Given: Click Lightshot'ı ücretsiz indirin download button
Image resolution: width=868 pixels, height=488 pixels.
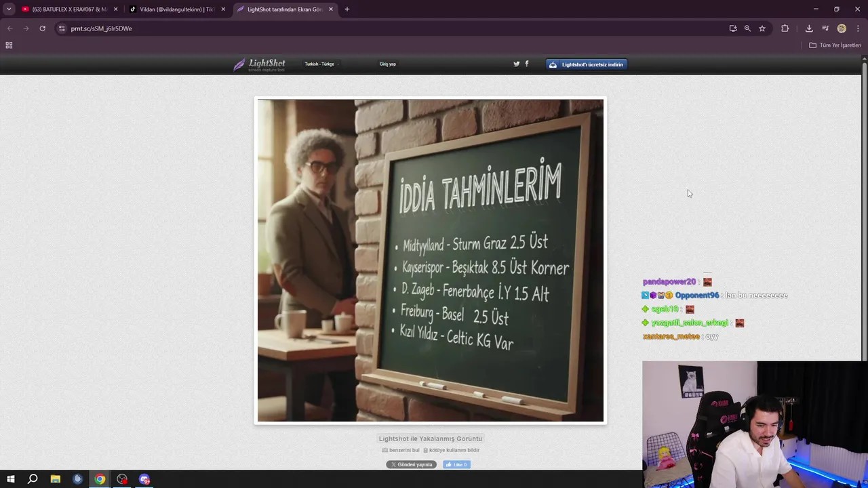Looking at the screenshot, I should (x=587, y=64).
